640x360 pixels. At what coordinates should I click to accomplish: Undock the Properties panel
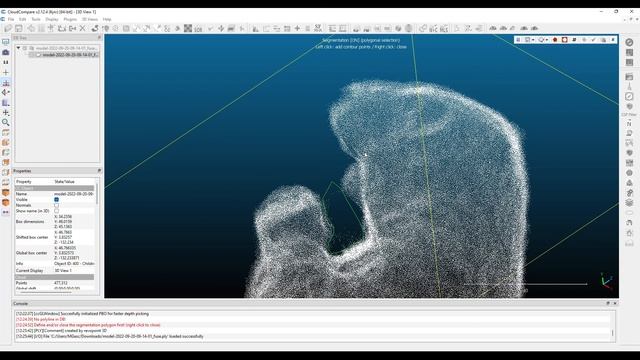click(x=99, y=171)
